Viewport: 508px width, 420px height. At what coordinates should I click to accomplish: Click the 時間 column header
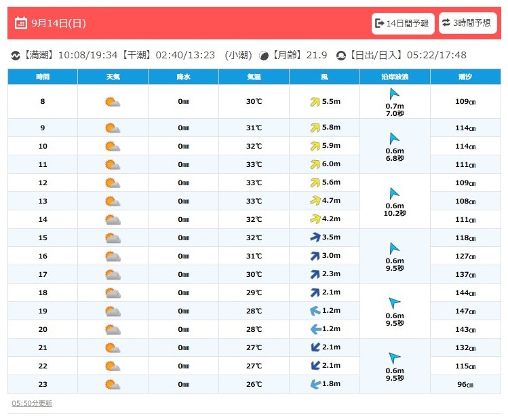tap(43, 77)
